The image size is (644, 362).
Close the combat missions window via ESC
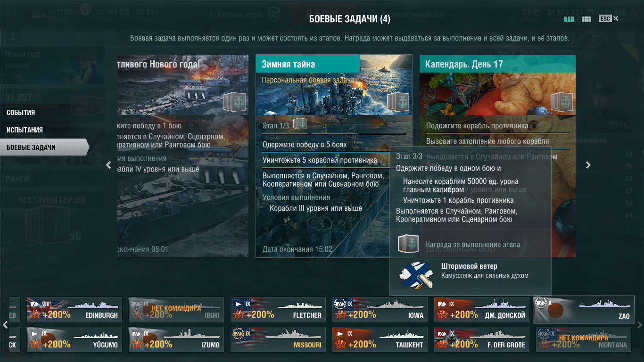608,19
